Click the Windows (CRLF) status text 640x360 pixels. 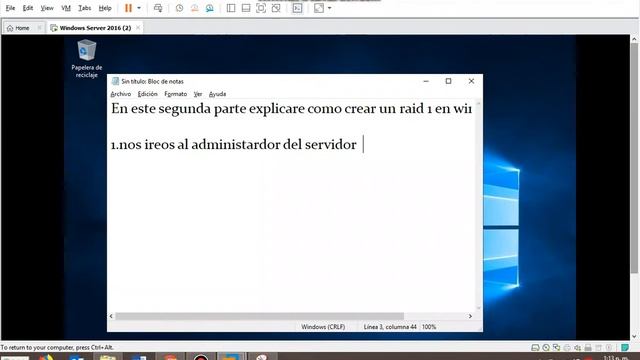click(323, 327)
